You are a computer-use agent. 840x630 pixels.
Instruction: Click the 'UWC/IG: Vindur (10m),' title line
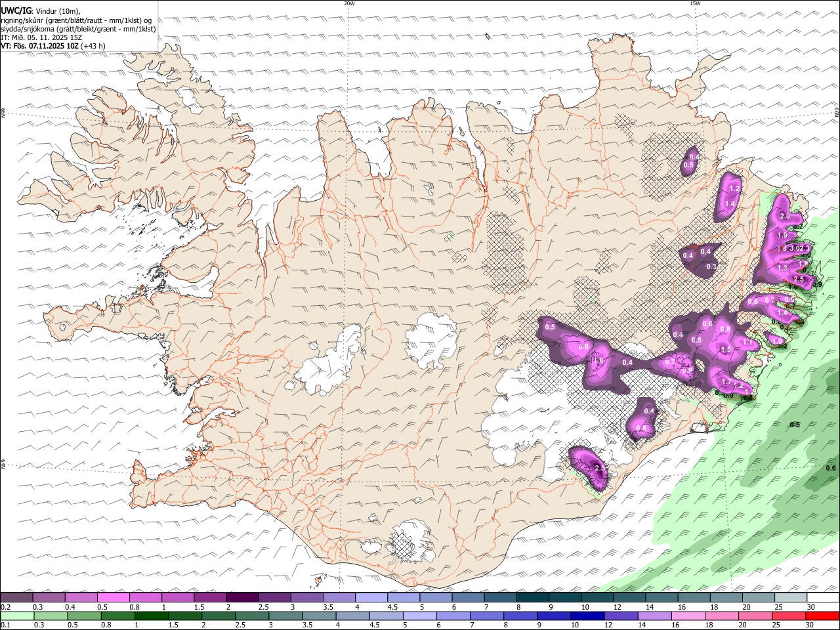[41, 10]
